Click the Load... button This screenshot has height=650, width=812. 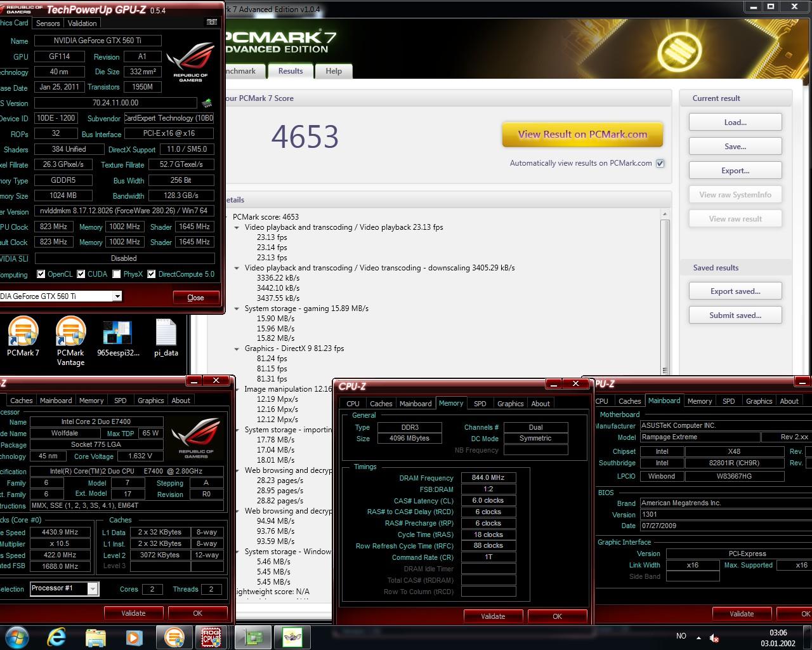735,123
